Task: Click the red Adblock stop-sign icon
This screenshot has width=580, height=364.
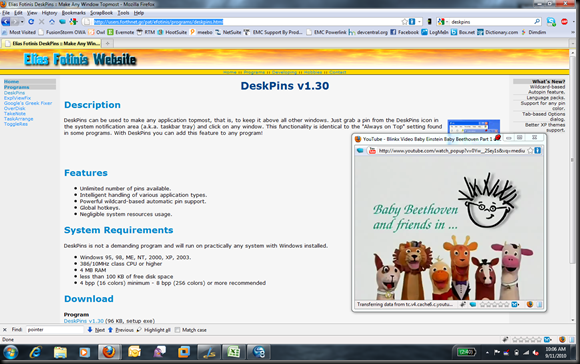Action: (x=564, y=22)
